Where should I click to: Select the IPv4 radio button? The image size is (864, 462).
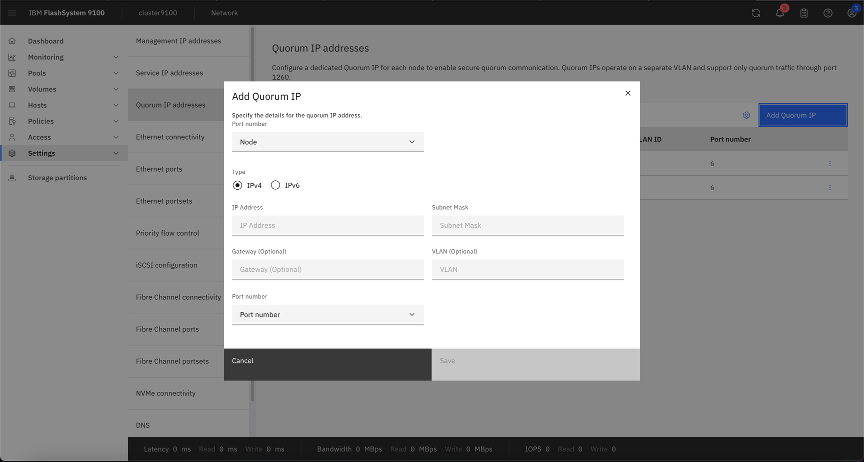(x=237, y=185)
